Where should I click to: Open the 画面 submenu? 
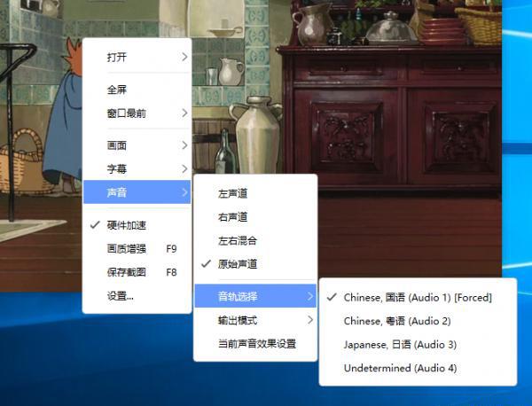[x=137, y=145]
